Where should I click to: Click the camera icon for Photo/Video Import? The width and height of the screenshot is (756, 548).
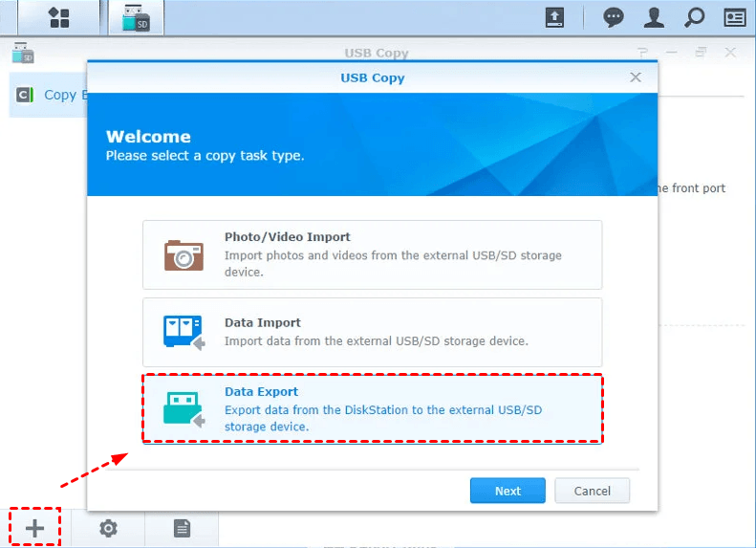[184, 255]
